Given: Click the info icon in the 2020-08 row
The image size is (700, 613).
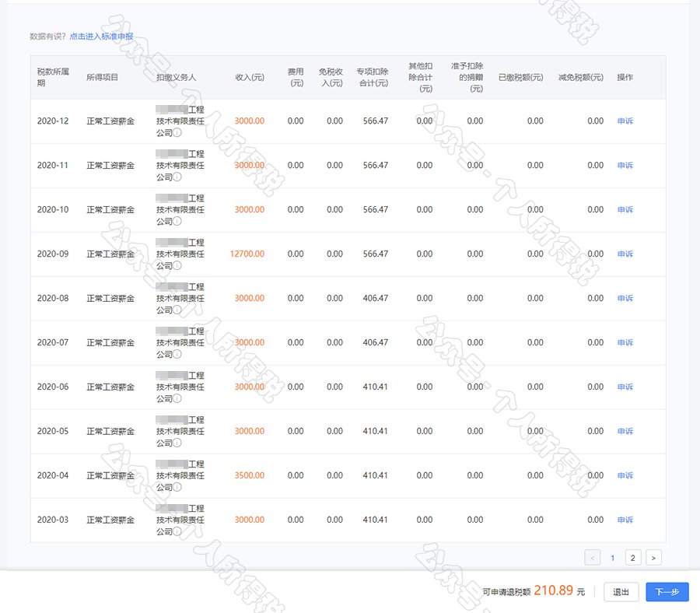Looking at the screenshot, I should point(177,310).
